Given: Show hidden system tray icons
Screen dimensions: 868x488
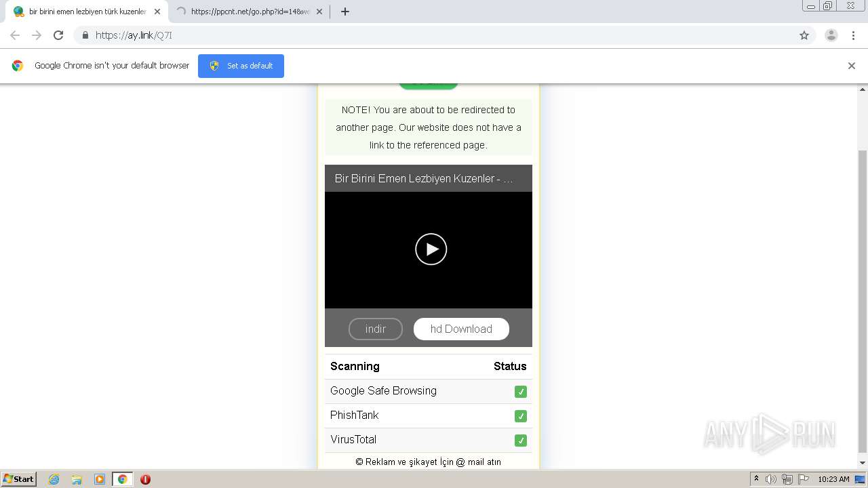Looking at the screenshot, I should (757, 479).
